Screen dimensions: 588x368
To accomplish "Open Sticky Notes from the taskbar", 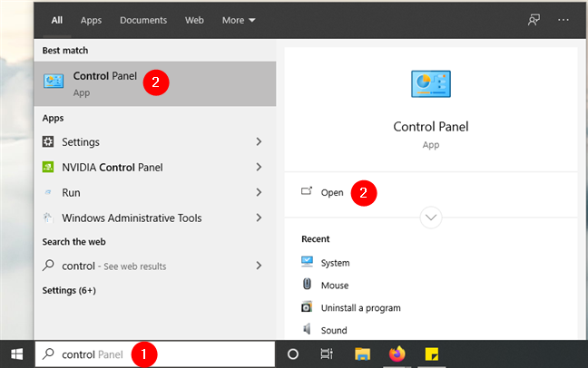I will tap(432, 354).
